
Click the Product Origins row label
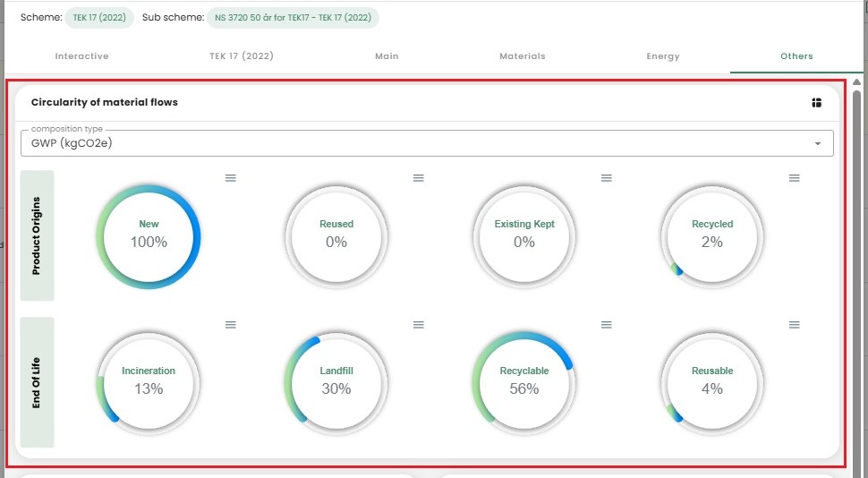[x=38, y=235]
